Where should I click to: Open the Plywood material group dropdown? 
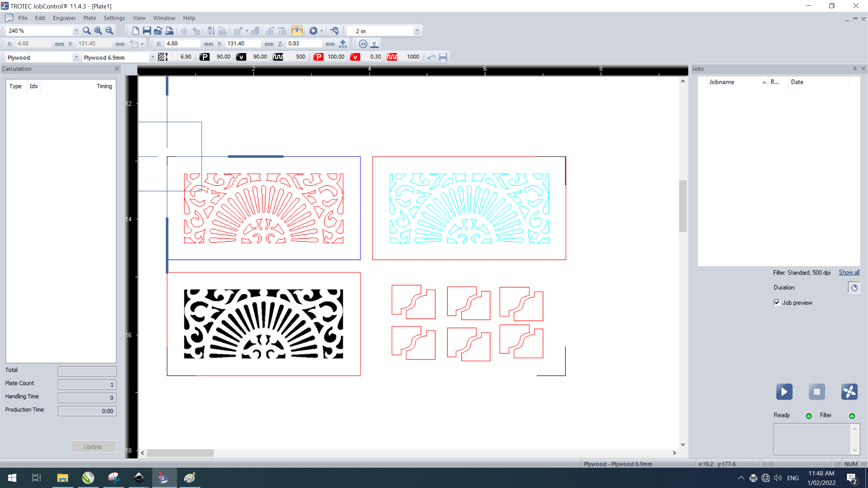[x=76, y=57]
